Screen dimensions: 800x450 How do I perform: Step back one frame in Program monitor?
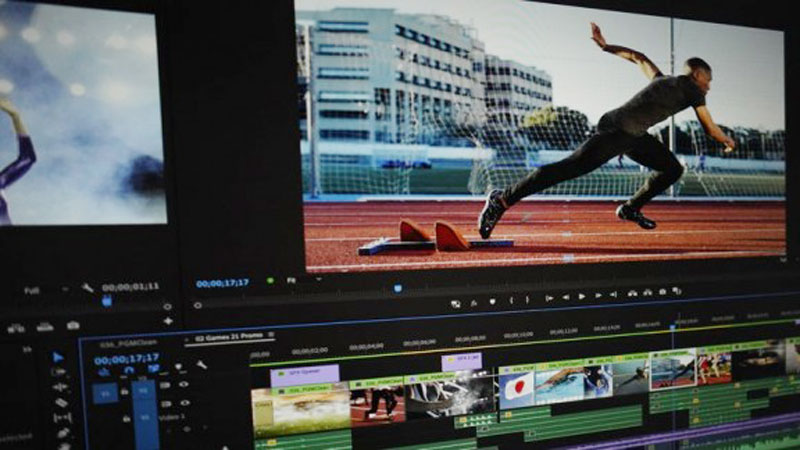click(566, 296)
